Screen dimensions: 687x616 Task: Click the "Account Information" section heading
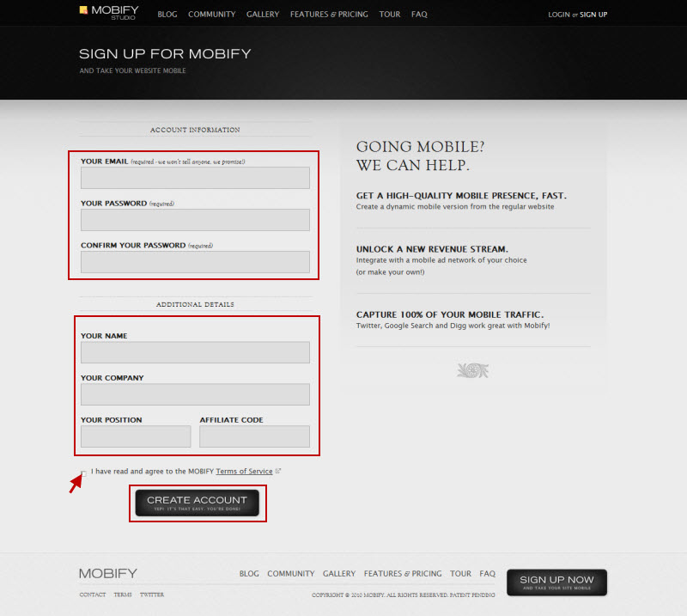click(x=195, y=130)
